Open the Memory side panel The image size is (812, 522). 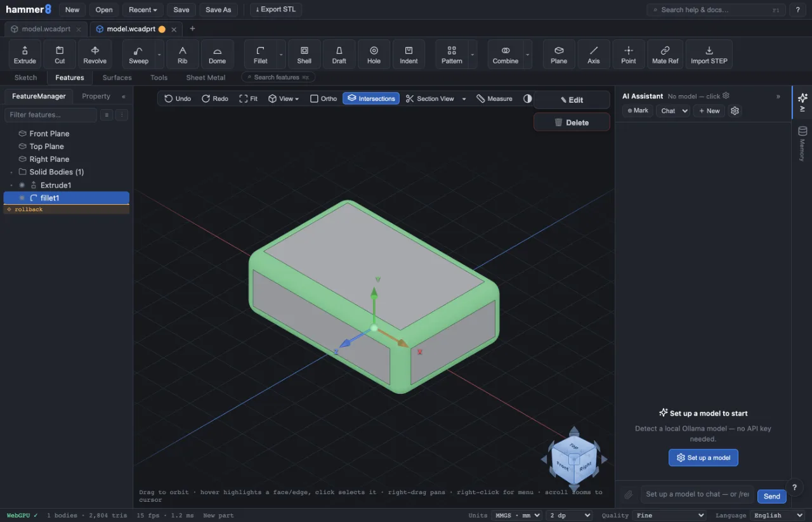[802, 143]
